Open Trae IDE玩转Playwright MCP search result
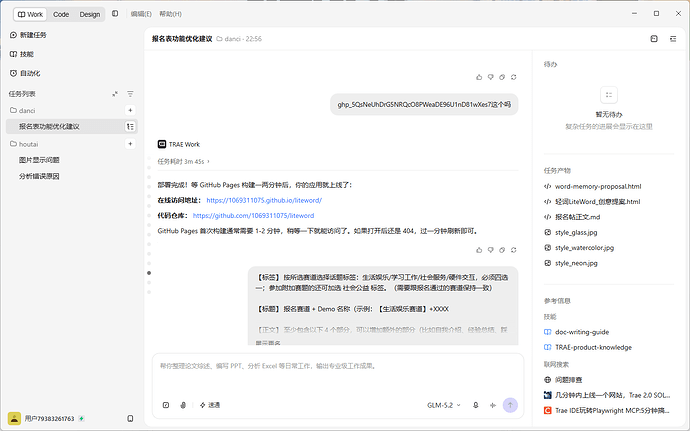The height and width of the screenshot is (431, 690). point(607,410)
